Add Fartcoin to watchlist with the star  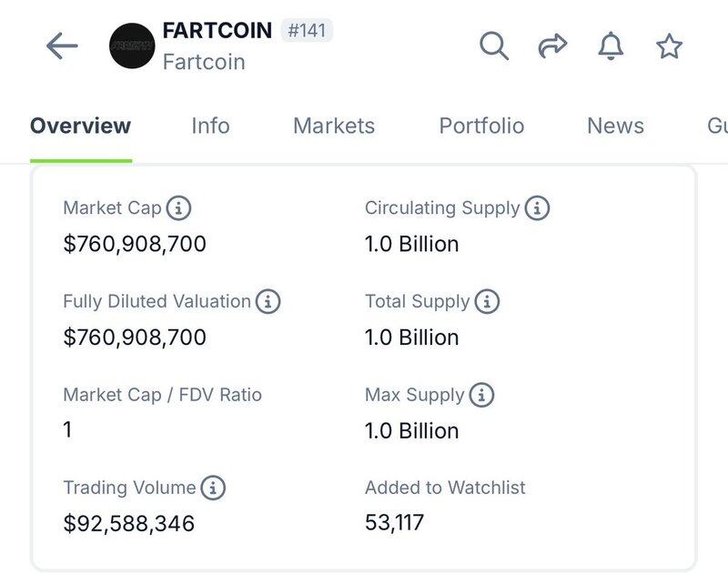[x=669, y=45]
